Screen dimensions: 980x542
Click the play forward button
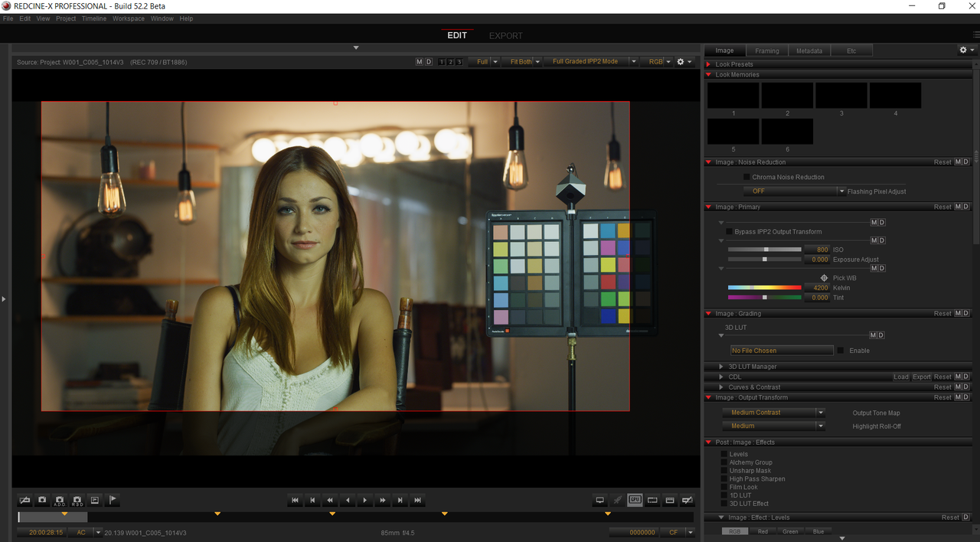[364, 500]
